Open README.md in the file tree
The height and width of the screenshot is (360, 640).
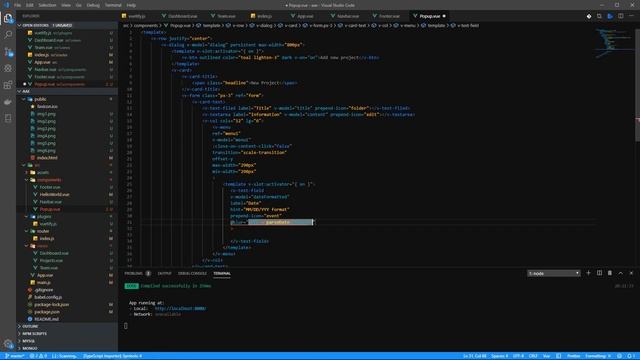(47, 319)
